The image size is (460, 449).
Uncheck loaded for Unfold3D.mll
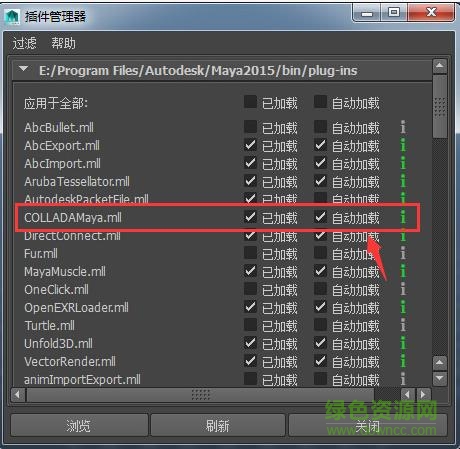[250, 343]
